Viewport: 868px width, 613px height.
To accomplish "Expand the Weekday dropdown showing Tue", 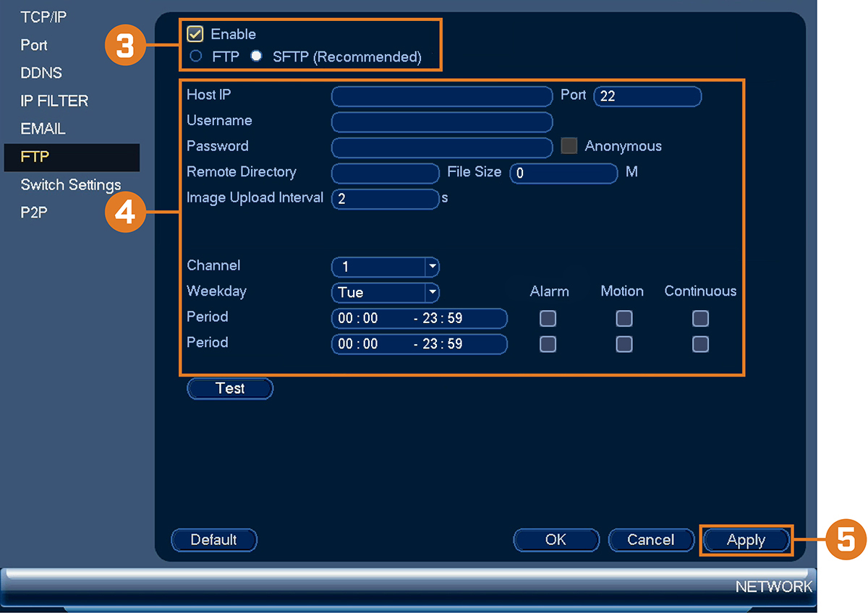I will 386,293.
